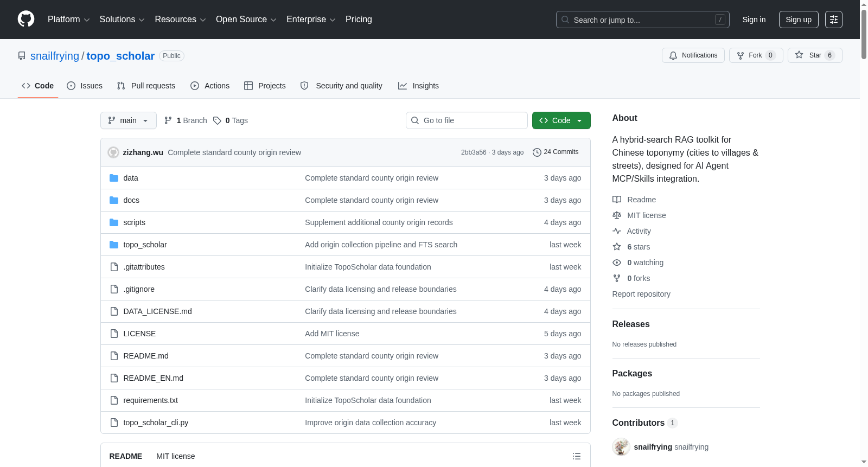Click the docs folder icon
Image resolution: width=868 pixels, height=467 pixels.
(114, 200)
